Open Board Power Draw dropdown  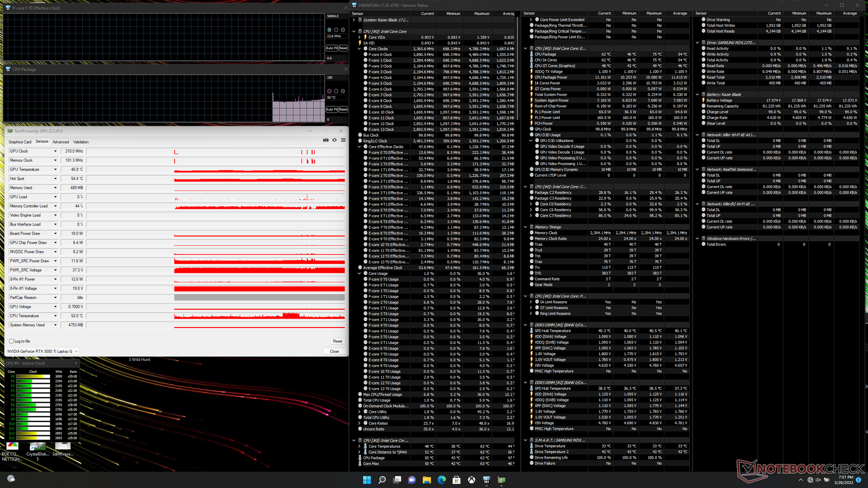[55, 234]
